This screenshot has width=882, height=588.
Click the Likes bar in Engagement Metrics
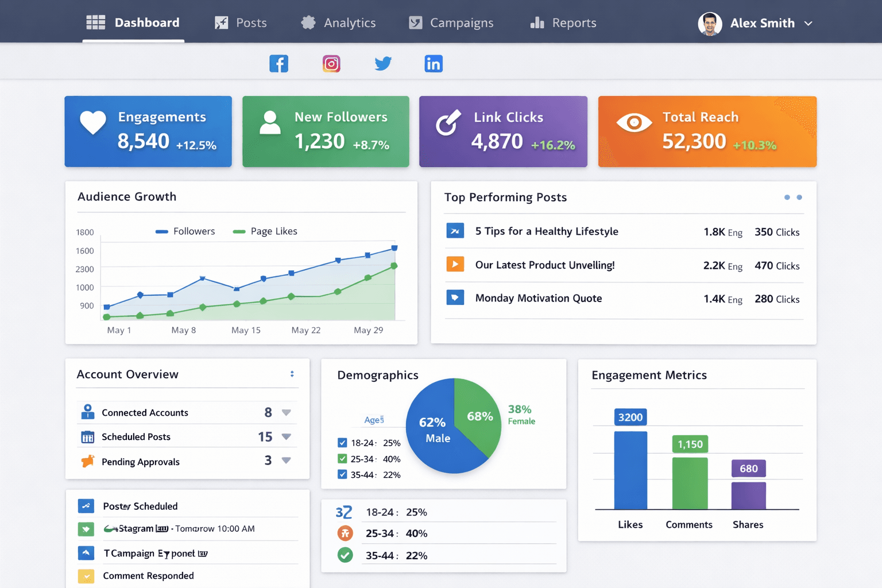(x=630, y=471)
